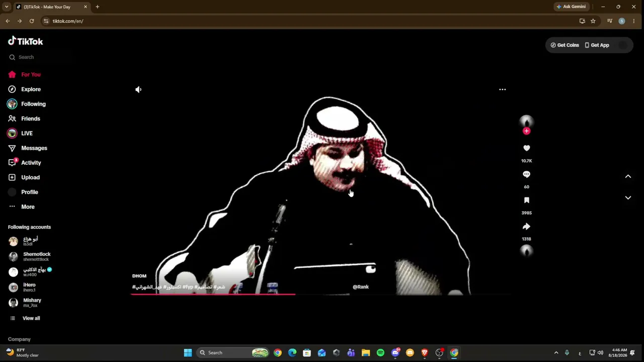Open the tab search dropdown arrow
Viewport: 644px width, 362px height.
click(7, 7)
